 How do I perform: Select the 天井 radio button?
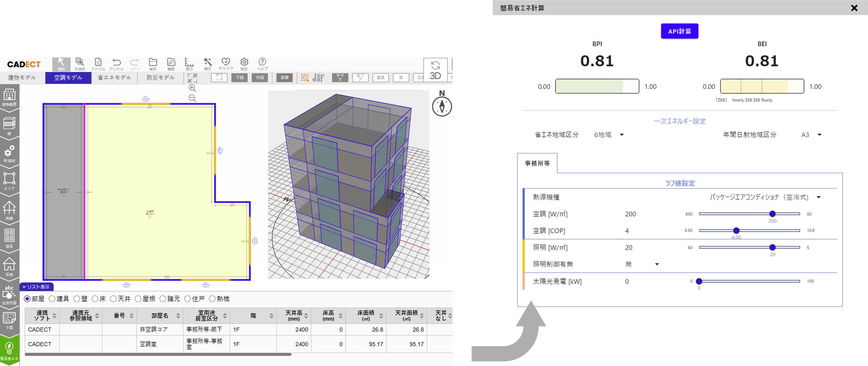tap(113, 299)
